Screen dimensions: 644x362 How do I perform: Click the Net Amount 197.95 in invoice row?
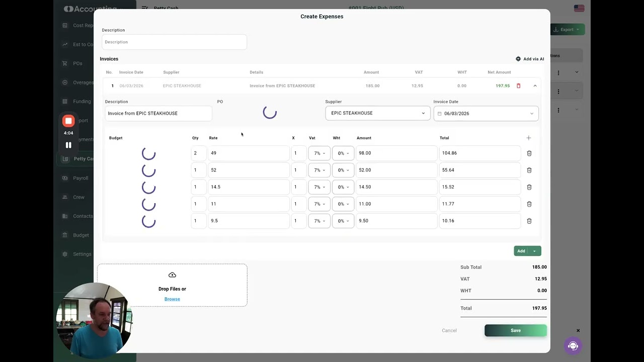[x=503, y=86]
